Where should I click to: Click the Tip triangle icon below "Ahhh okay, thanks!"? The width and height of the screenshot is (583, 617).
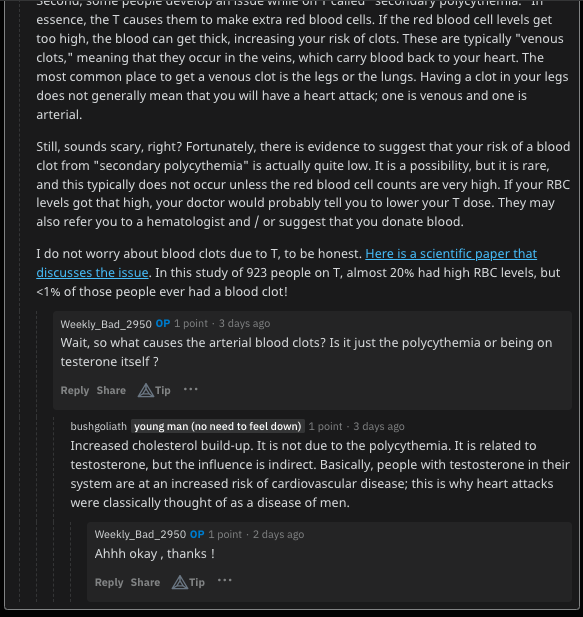(x=180, y=582)
